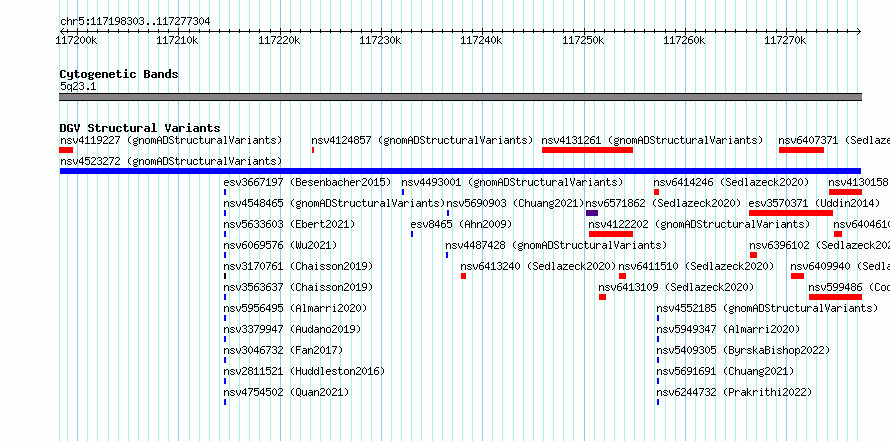
Task: Open nsv5691691 Chuang2021 variant
Action: coord(725,371)
